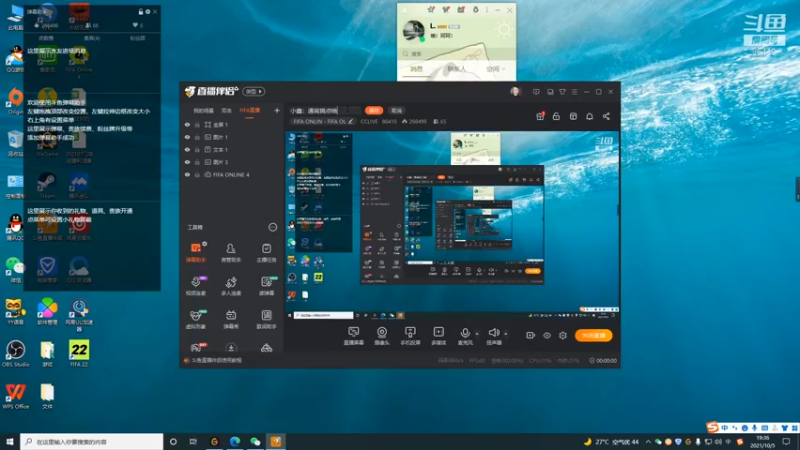Screen dimensions: 800x450
Task: Open FIFA 22 desktop shortcut
Action: pyautogui.click(x=79, y=354)
